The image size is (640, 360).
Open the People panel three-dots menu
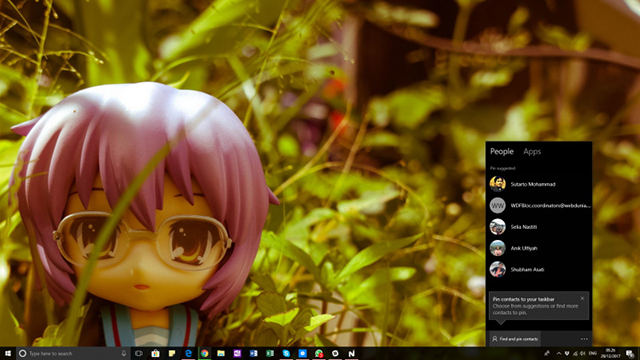click(584, 339)
